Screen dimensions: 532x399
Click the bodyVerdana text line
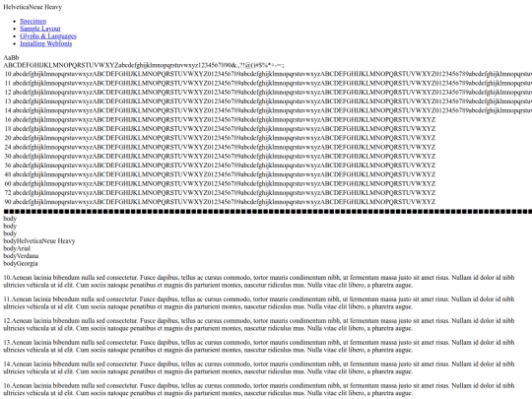tap(21, 256)
